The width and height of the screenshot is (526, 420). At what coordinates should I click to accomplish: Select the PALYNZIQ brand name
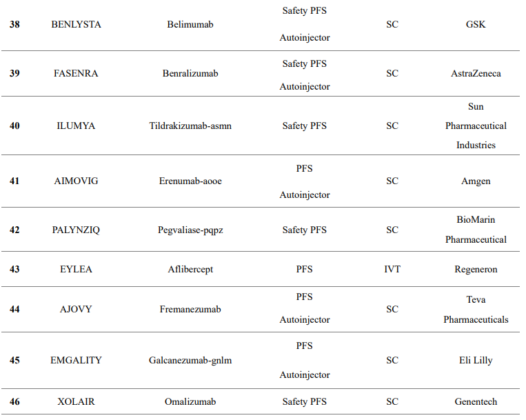tap(76, 230)
